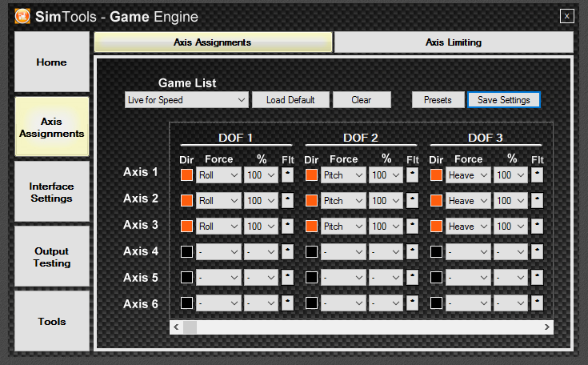This screenshot has width=588, height=365.
Task: Toggle Axis 1 DOF 3 Dir box
Action: click(x=436, y=174)
